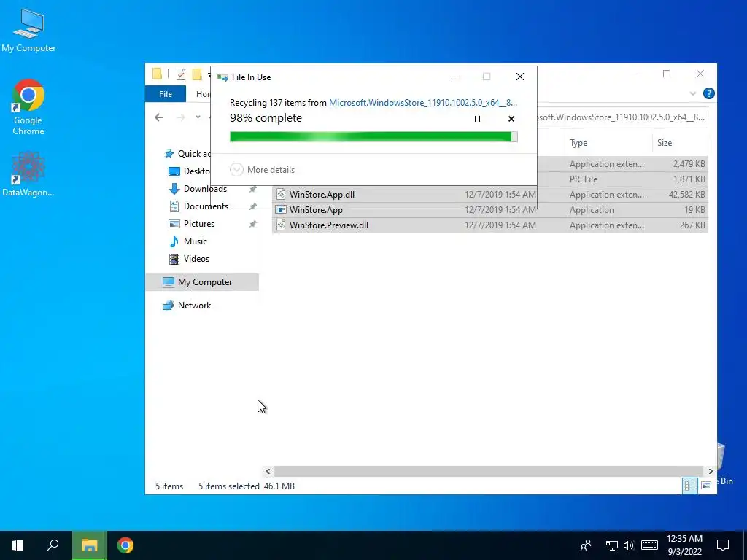The width and height of the screenshot is (747, 560).
Task: Expand the Explorer ribbon chevron
Action: pyautogui.click(x=693, y=94)
